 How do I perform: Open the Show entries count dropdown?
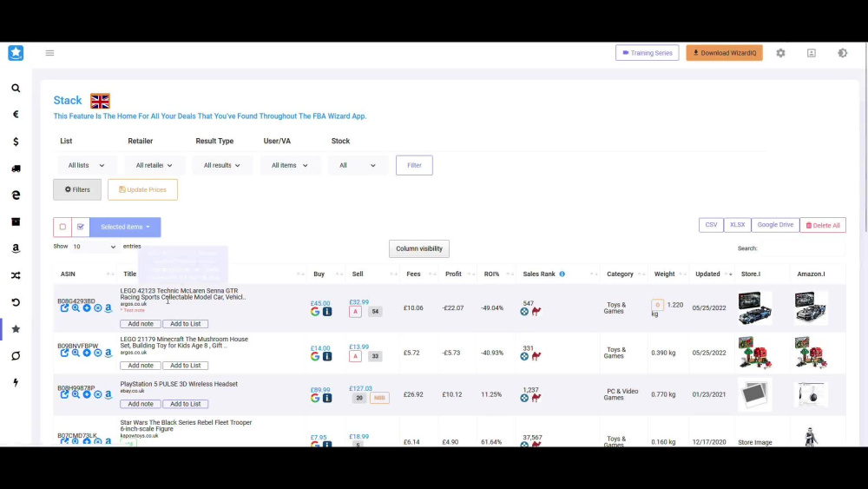pos(94,247)
